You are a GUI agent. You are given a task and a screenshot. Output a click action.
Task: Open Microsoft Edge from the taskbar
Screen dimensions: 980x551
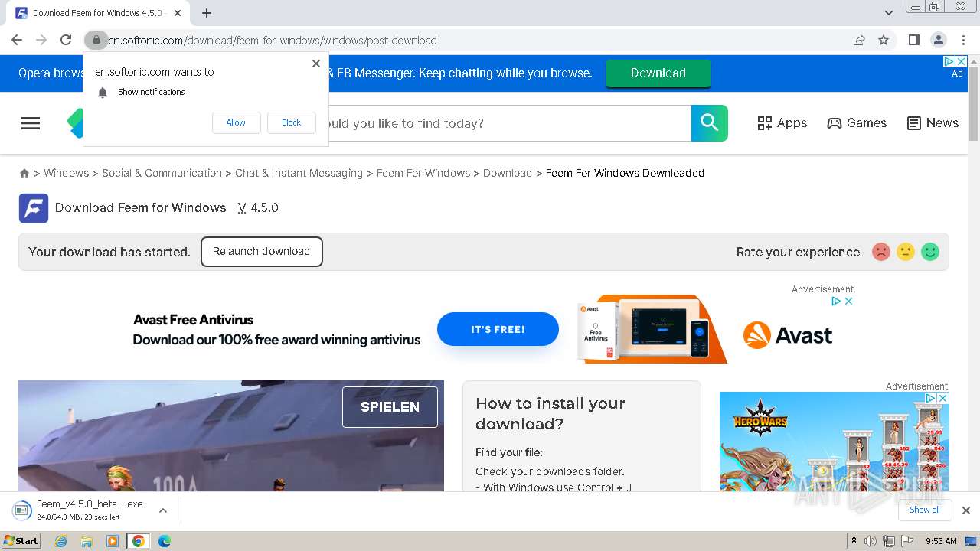coord(164,541)
